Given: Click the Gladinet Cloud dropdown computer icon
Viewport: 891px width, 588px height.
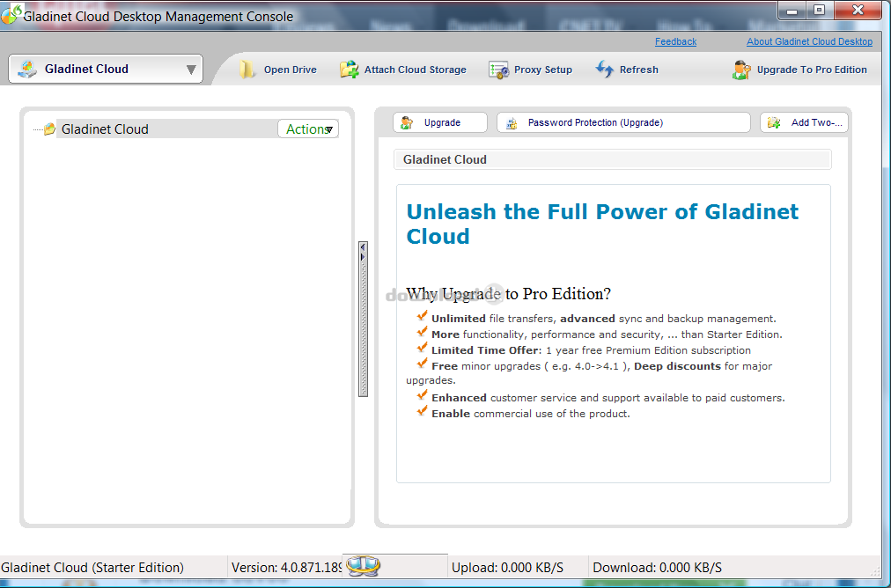Looking at the screenshot, I should coord(27,69).
